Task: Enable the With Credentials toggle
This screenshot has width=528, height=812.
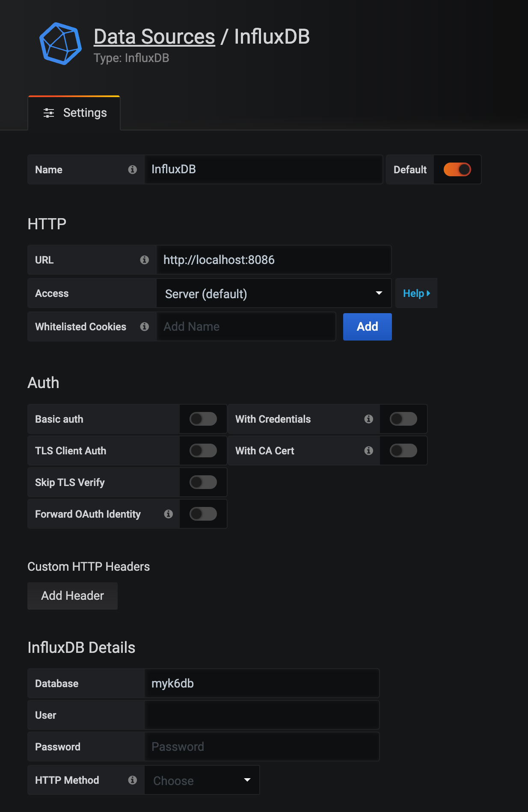Action: click(x=403, y=419)
